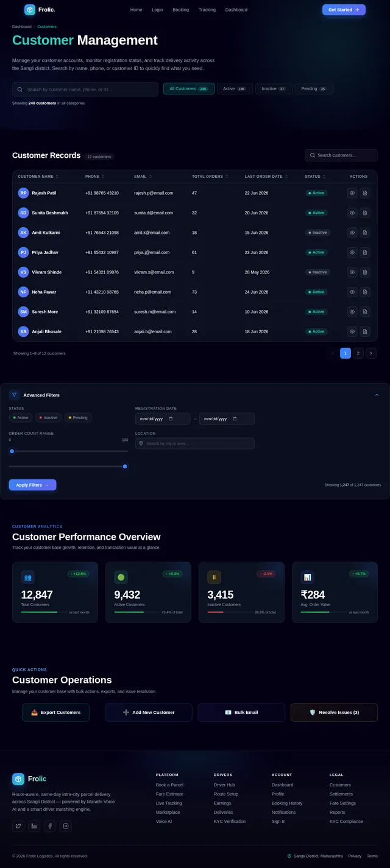
Task: Toggle the Pending status filter chip
Action: coord(78,417)
